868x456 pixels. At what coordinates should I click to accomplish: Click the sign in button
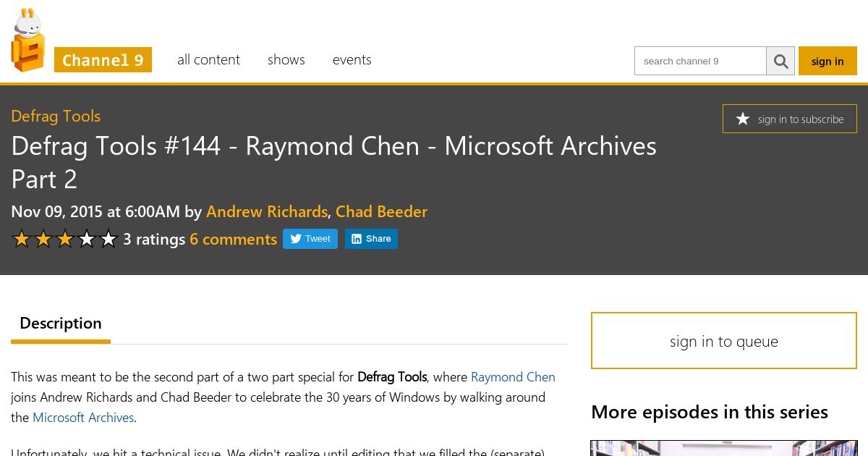pyautogui.click(x=827, y=62)
